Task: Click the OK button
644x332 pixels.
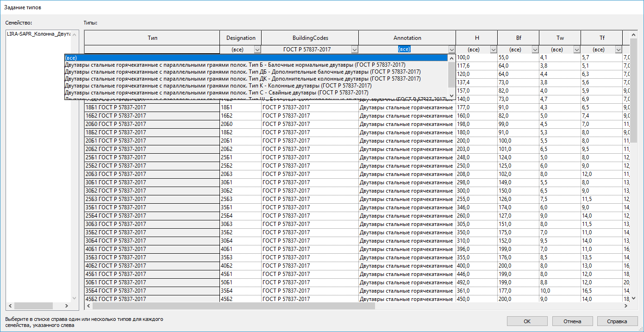Action: (x=527, y=321)
